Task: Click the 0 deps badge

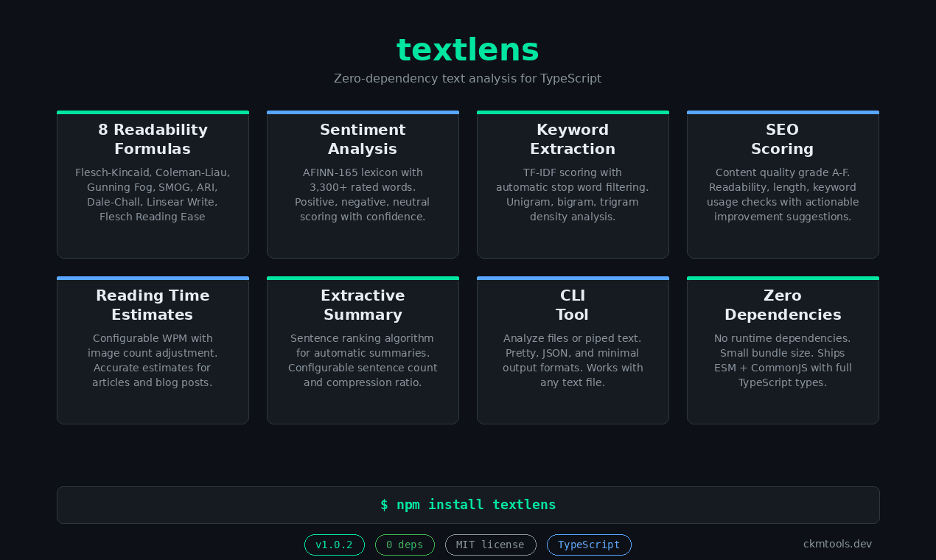Action: pos(405,545)
